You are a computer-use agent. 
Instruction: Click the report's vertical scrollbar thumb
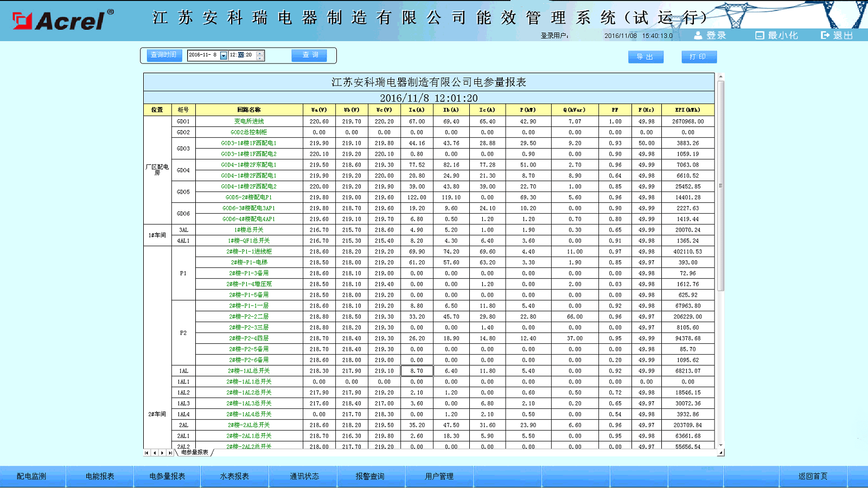coord(720,185)
